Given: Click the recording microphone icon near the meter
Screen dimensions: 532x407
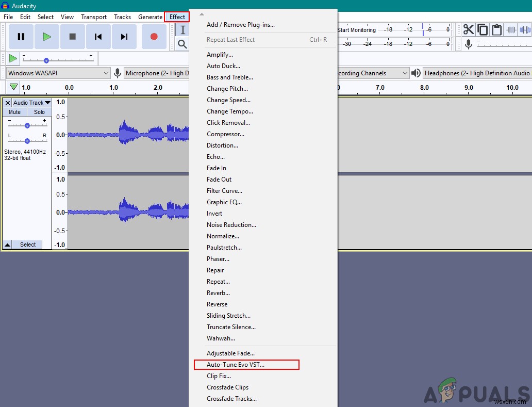Looking at the screenshot, I should (x=469, y=44).
